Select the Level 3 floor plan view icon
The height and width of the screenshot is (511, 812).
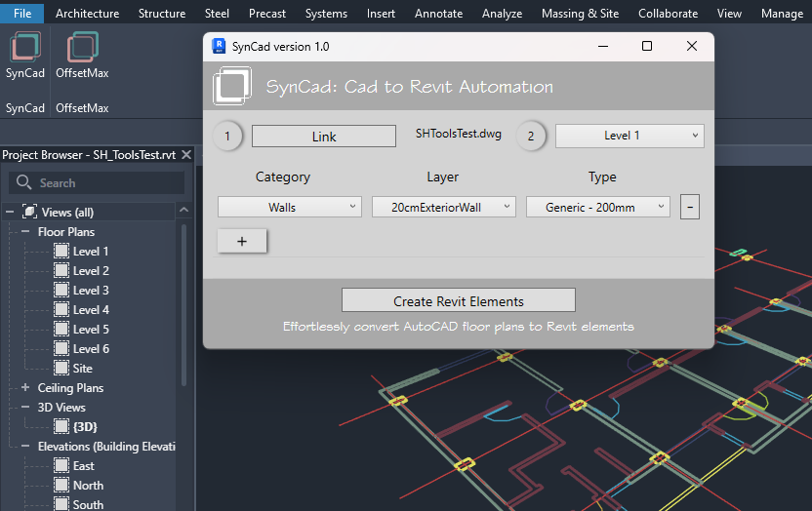pos(61,291)
